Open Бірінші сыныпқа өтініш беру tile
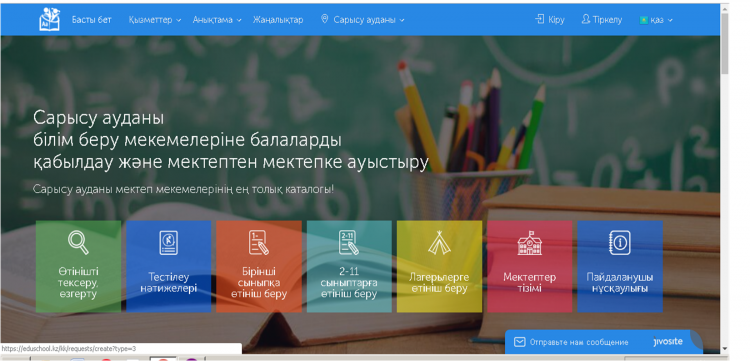This screenshot has height=361, width=750. pos(259,266)
